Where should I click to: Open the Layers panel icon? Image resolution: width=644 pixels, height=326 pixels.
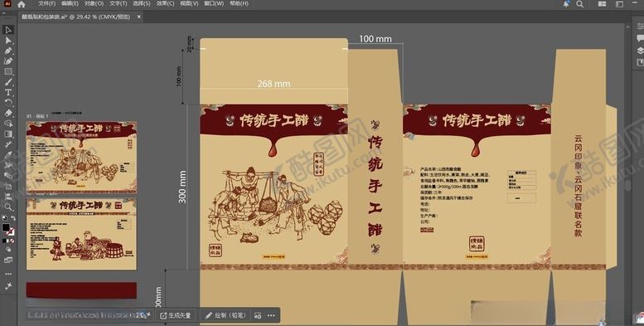[640, 51]
